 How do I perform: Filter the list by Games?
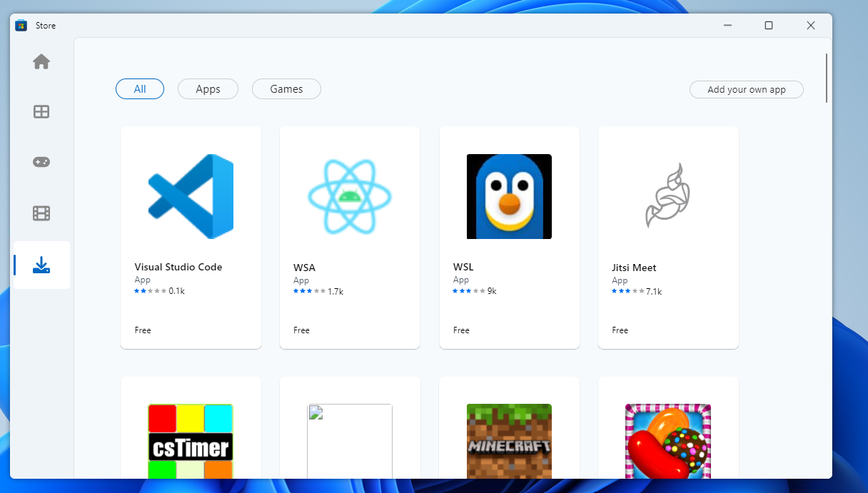pos(286,89)
